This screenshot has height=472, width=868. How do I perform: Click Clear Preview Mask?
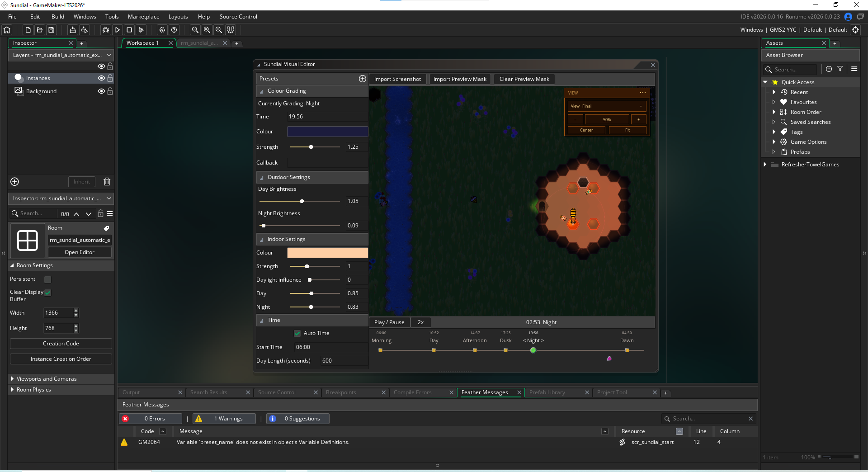[x=524, y=79]
